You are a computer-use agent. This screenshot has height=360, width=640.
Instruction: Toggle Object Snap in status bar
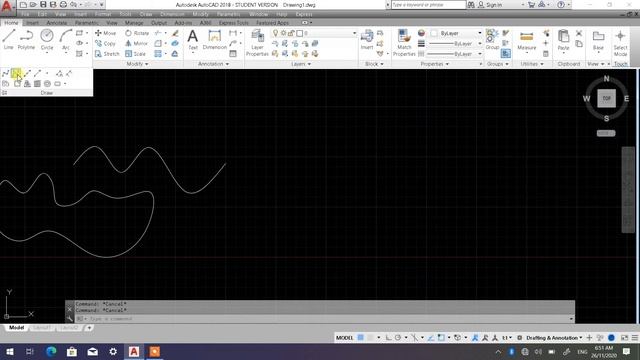pyautogui.click(x=441, y=338)
